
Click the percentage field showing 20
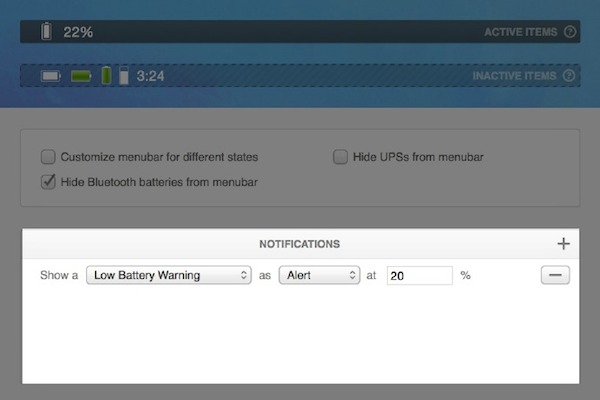pyautogui.click(x=420, y=276)
